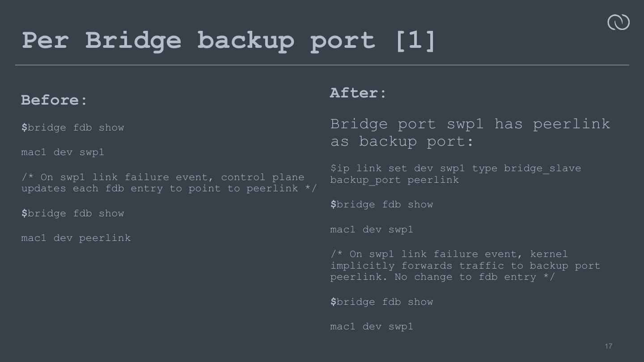Click the first "$bridge fdb show" command under After
This screenshot has width=644, height=362.
click(381, 205)
